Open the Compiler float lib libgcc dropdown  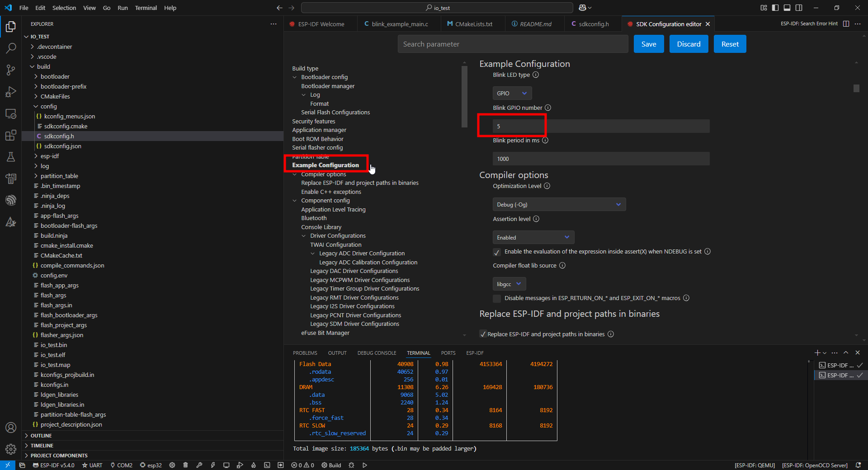[509, 284]
